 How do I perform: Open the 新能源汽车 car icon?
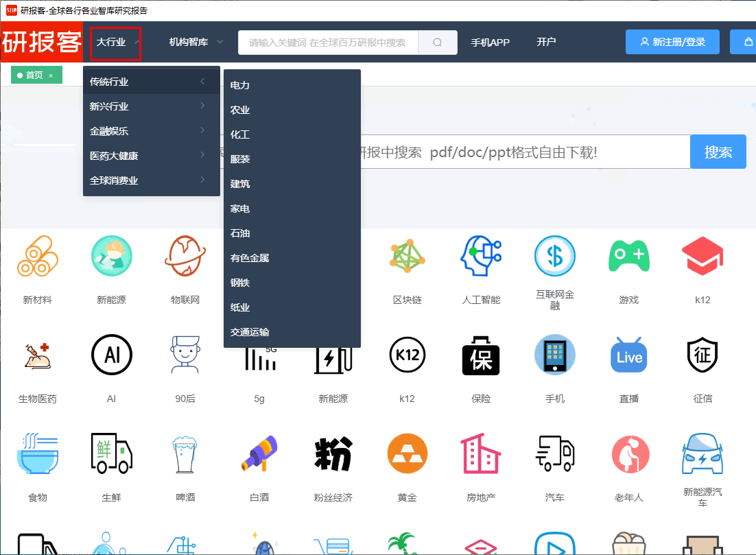coord(702,453)
